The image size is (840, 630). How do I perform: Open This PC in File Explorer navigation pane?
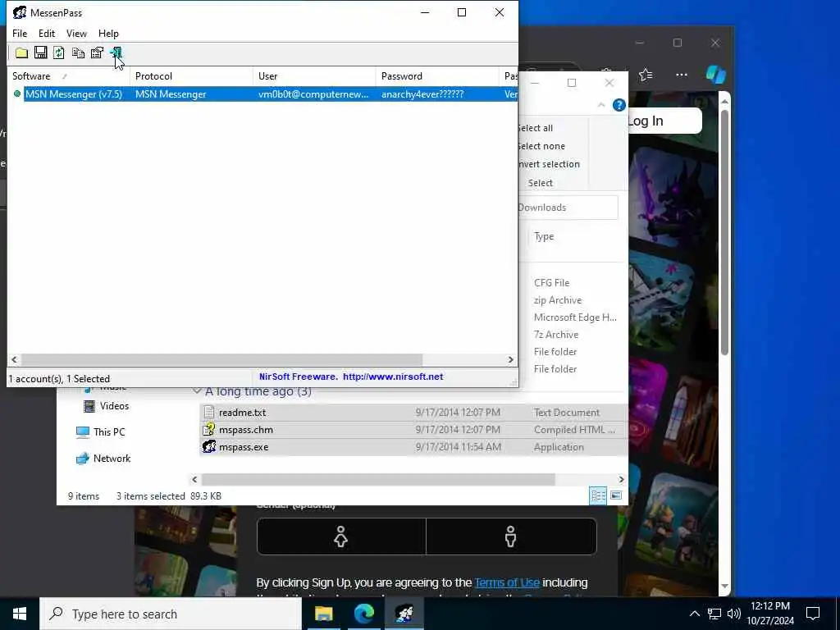tap(100, 431)
